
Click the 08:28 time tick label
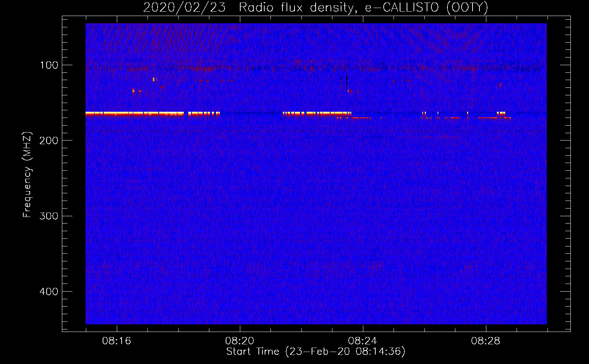tap(486, 341)
